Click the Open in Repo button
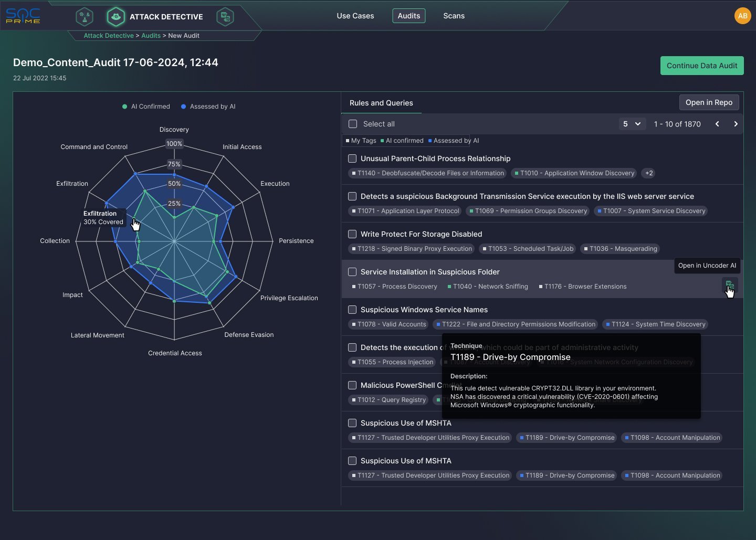756x540 pixels. (709, 102)
